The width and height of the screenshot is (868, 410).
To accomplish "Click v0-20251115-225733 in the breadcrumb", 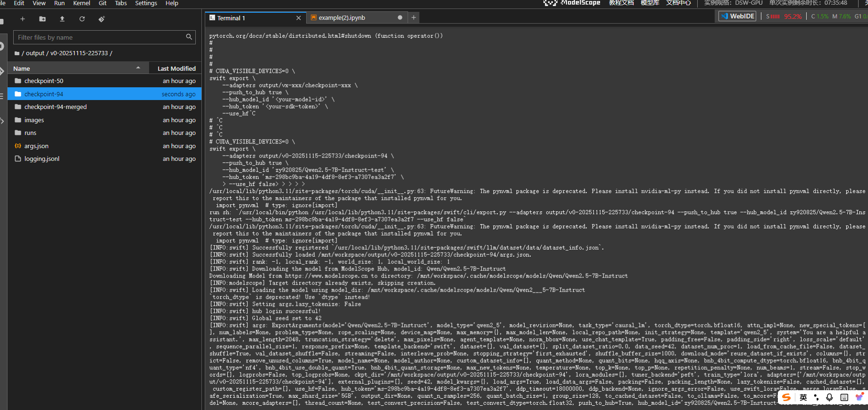I will pos(79,53).
